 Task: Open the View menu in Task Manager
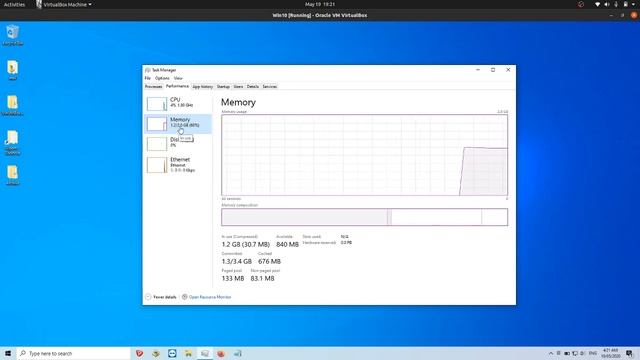tap(178, 78)
